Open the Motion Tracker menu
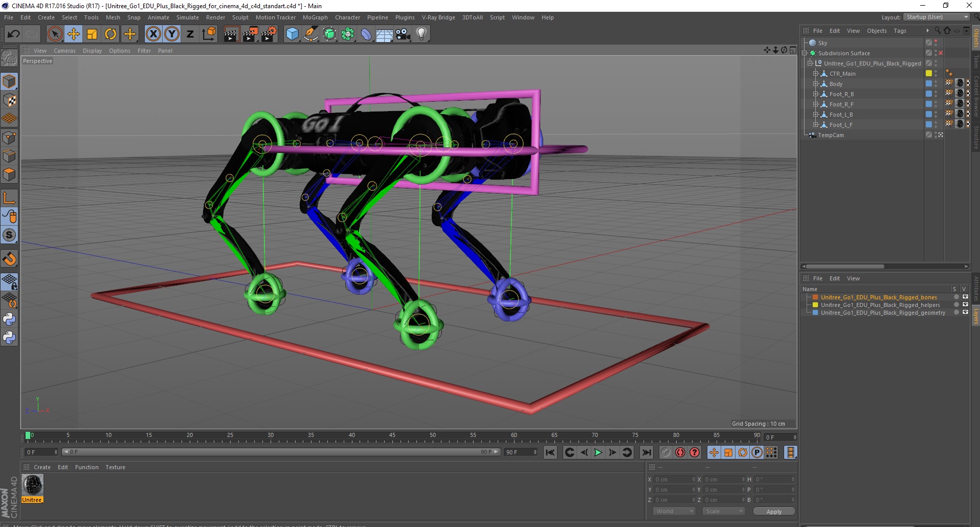This screenshot has height=527, width=980. pos(276,17)
